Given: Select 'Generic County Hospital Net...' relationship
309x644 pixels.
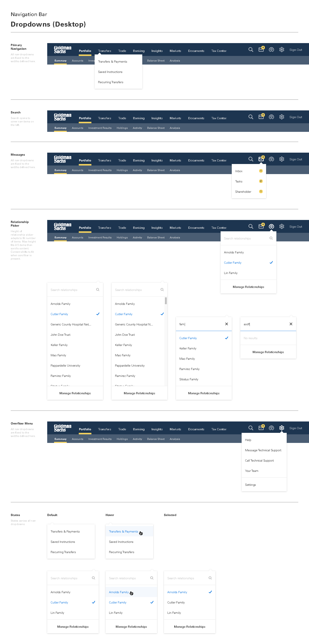Looking at the screenshot, I should click(75, 324).
